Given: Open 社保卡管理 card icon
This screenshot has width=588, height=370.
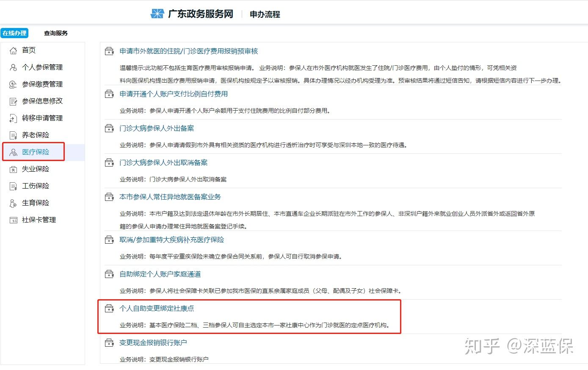Looking at the screenshot, I should point(14,220).
